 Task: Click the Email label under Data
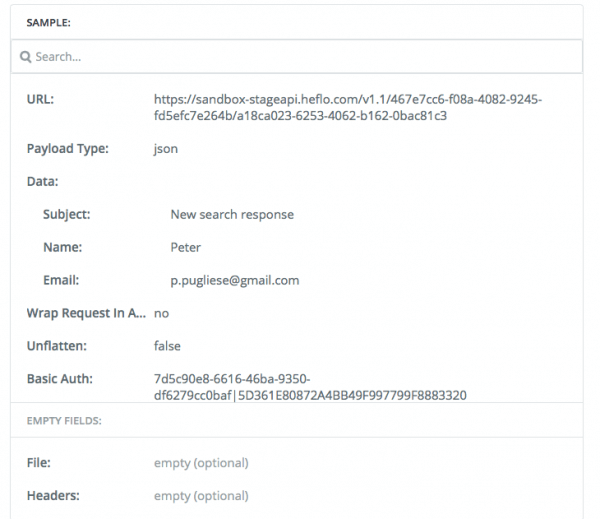(x=61, y=280)
